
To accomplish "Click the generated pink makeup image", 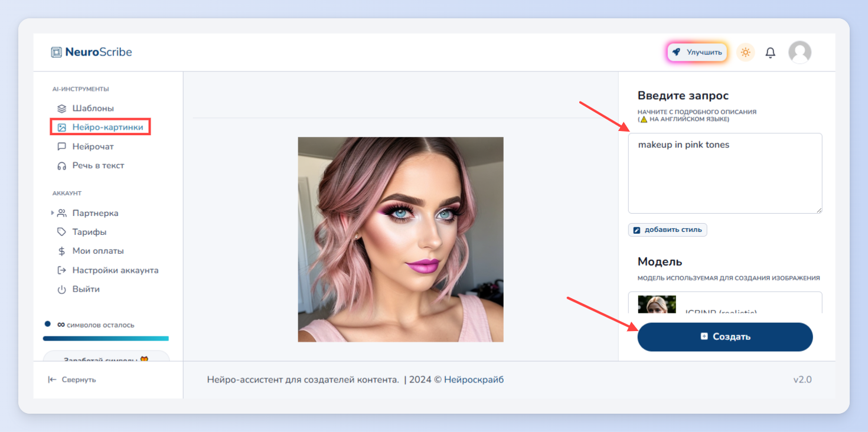I will tap(400, 240).
